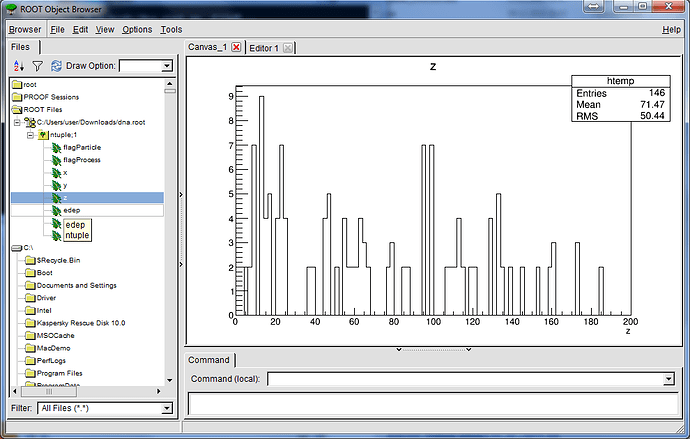Select the flagParticle leaf in ntuple
Viewport: 690px width, 439px height.
click(x=81, y=147)
